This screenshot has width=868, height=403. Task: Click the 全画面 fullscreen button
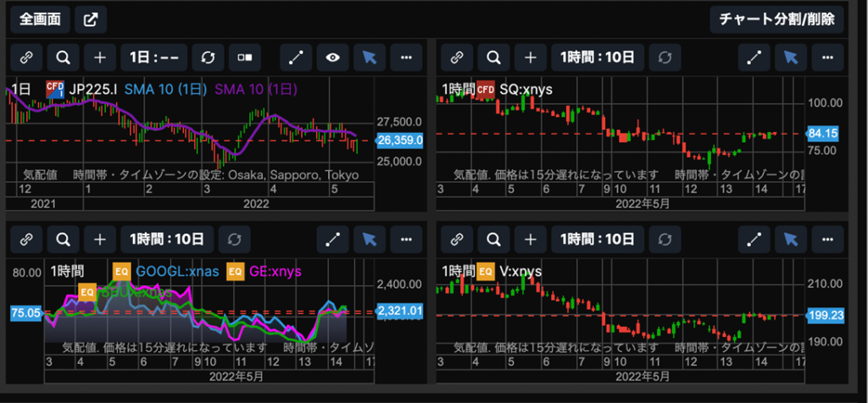click(x=39, y=19)
